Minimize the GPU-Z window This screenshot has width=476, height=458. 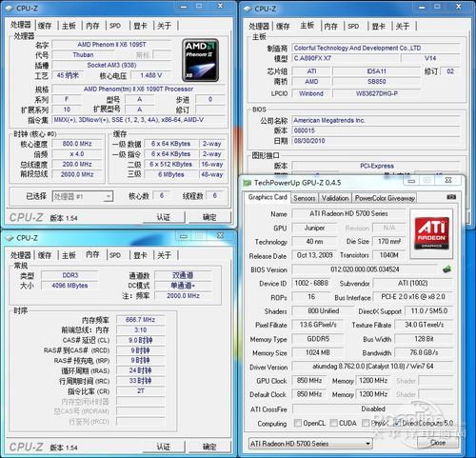click(x=411, y=181)
